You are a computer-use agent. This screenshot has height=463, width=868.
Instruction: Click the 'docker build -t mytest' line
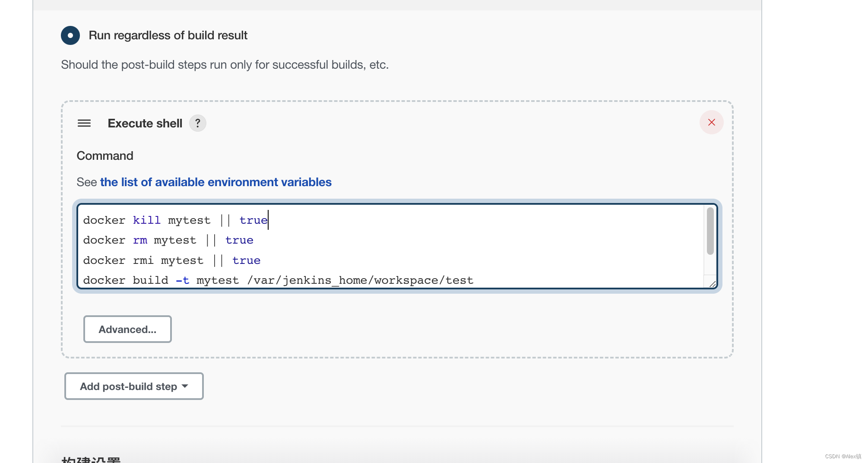(x=278, y=280)
